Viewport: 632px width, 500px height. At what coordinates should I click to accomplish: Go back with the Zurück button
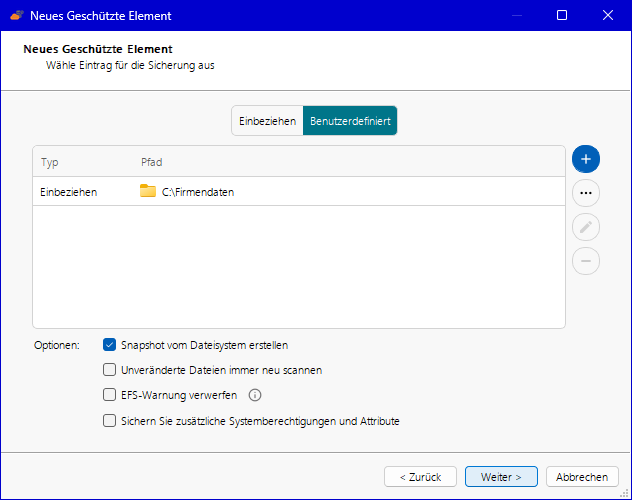[x=420, y=477]
